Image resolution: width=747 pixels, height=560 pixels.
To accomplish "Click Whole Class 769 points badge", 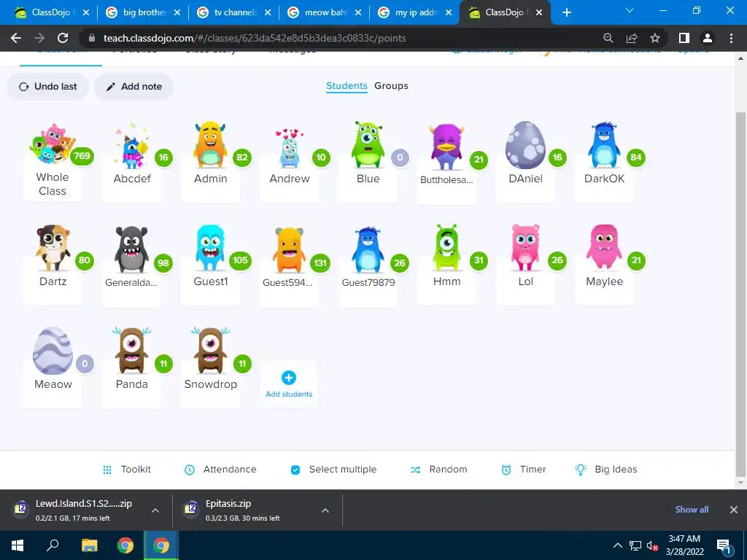I will coord(82,156).
